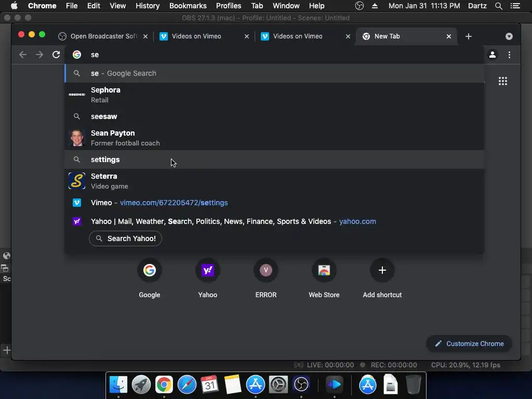Open Trash in the Dock
Image resolution: width=532 pixels, height=399 pixels.
point(413,384)
